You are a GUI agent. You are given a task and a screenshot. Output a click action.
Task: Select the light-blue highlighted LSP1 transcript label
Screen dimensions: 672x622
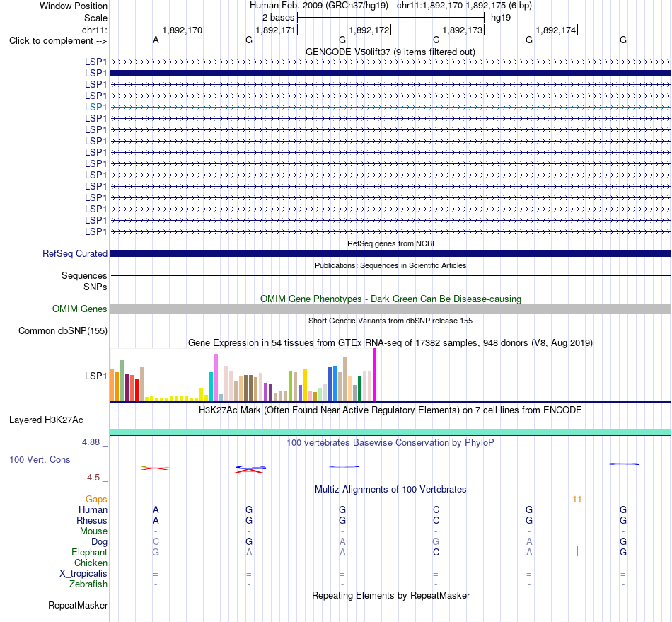[95, 107]
